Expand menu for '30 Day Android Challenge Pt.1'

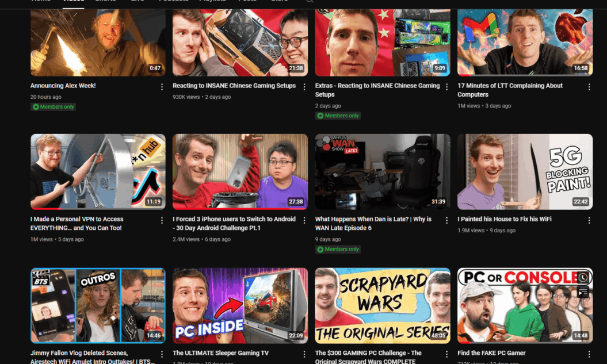click(304, 220)
